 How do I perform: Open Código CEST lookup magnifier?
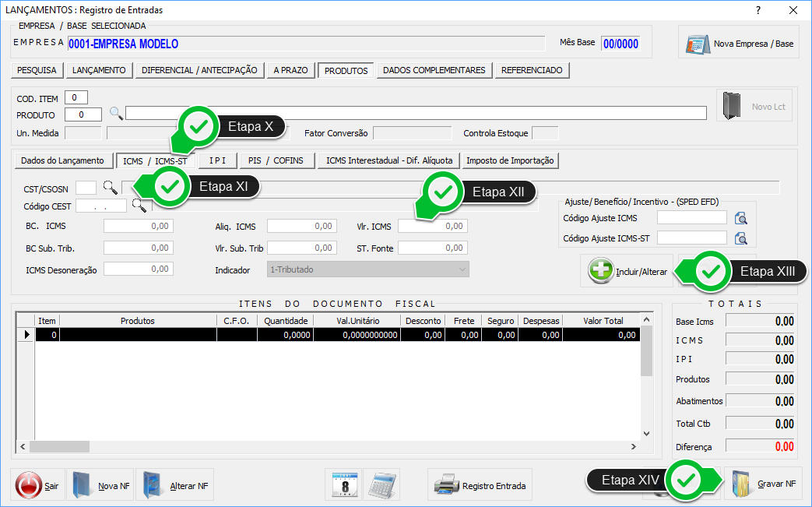(139, 206)
